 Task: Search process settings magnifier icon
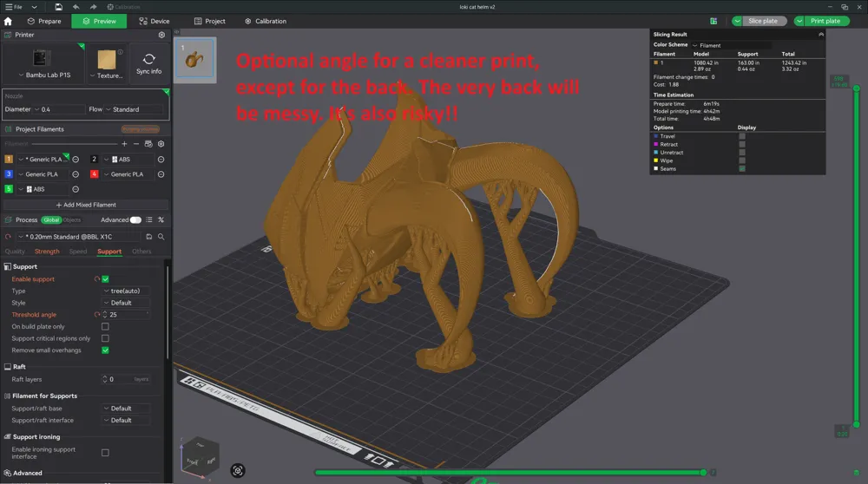(x=161, y=237)
